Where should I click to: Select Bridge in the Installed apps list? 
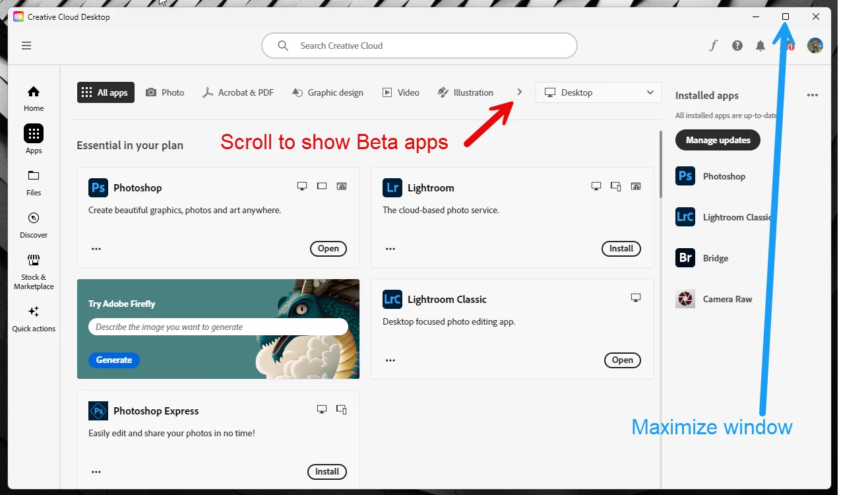coord(702,258)
